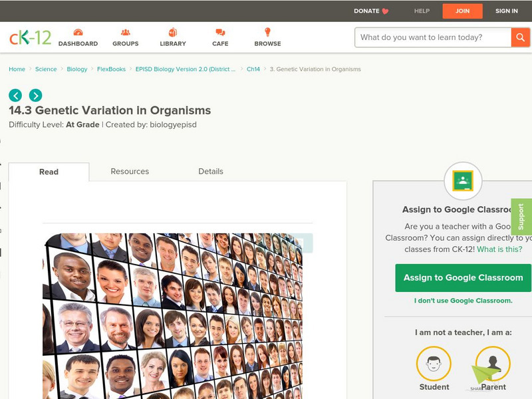Screen dimensions: 532x399
Task: Click the Donate heart icon
Action: pyautogui.click(x=385, y=11)
